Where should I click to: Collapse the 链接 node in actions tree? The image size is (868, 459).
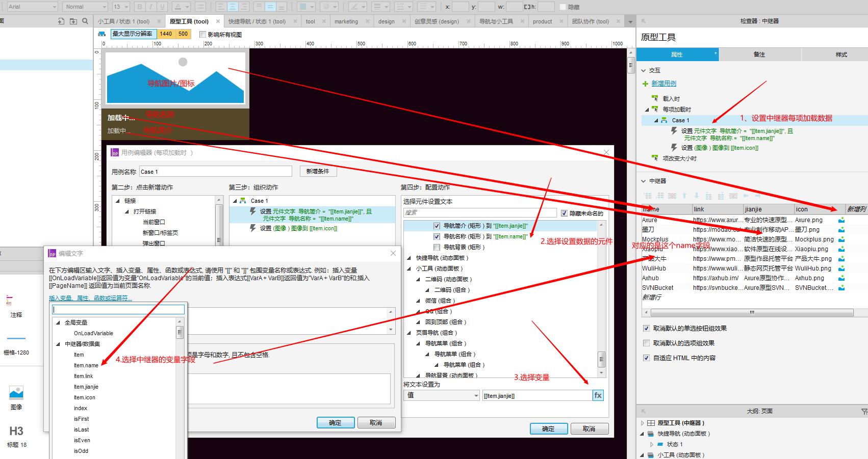(x=118, y=201)
